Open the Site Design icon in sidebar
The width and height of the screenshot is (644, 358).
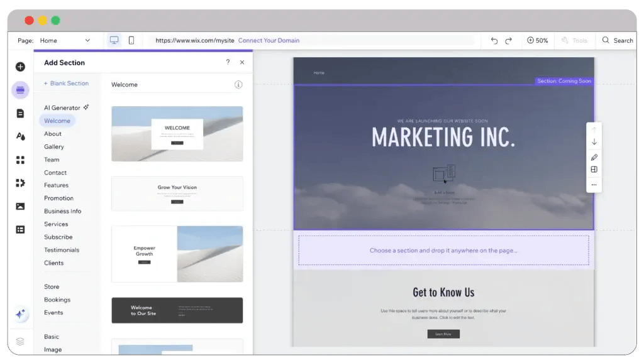pos(20,136)
